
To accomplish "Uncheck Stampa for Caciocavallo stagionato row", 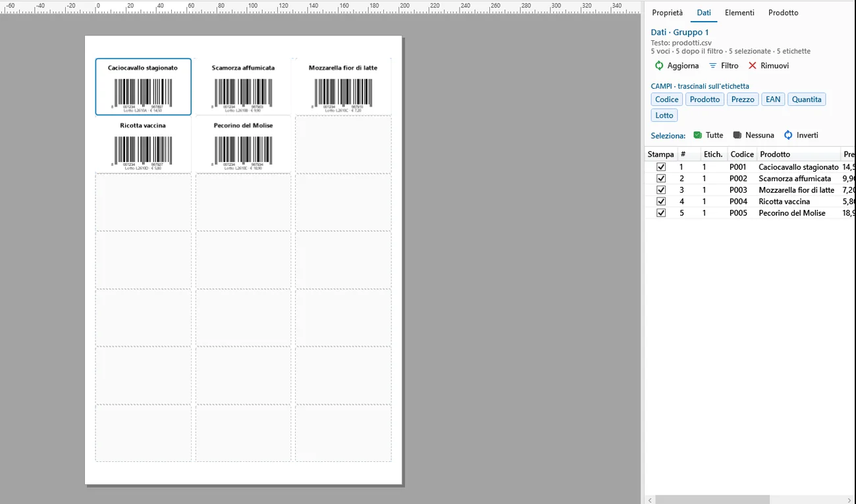I will 661,167.
